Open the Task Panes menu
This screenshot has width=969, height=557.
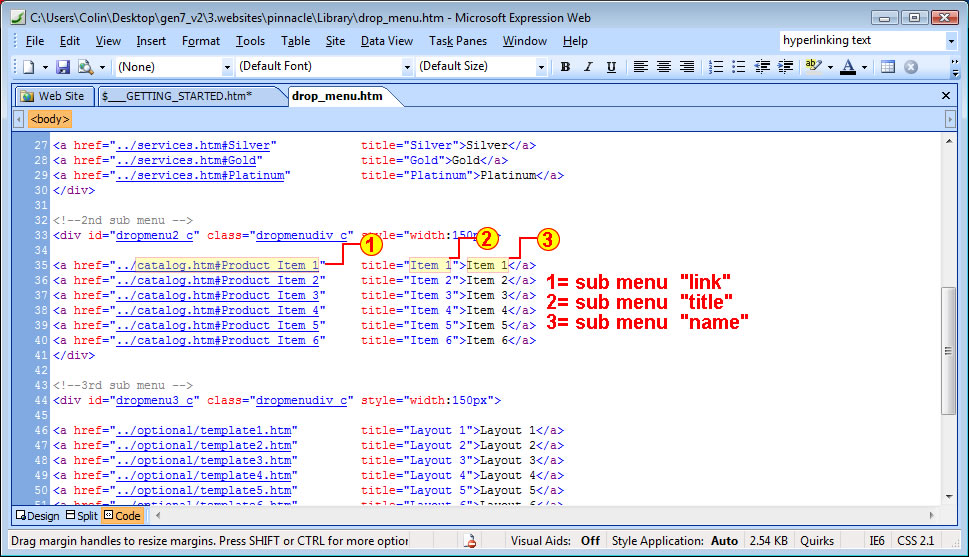pyautogui.click(x=458, y=41)
